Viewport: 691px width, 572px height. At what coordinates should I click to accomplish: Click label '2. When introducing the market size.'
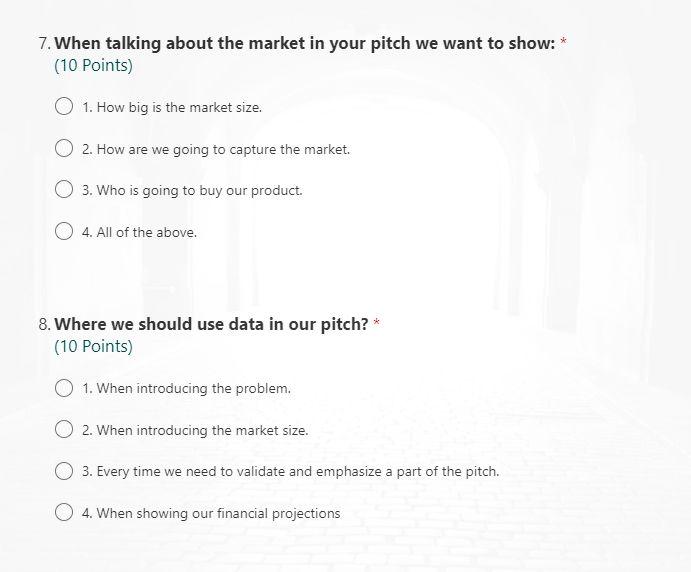coord(195,430)
